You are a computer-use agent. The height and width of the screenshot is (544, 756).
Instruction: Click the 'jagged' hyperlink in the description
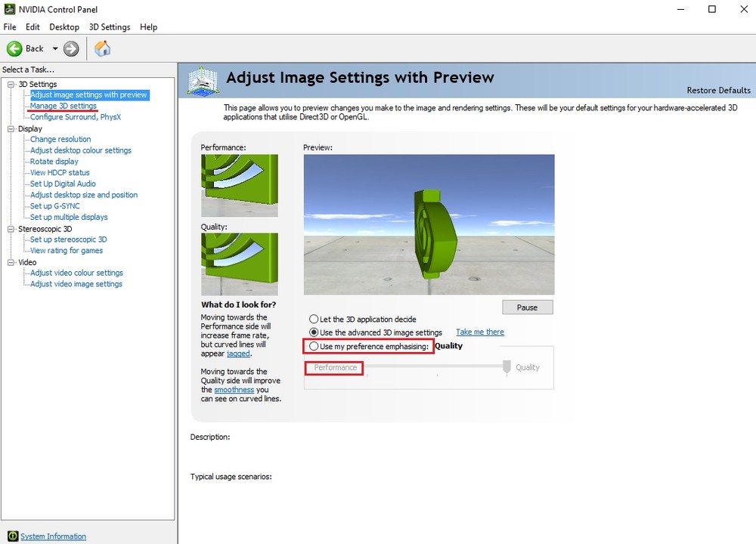[x=238, y=354]
